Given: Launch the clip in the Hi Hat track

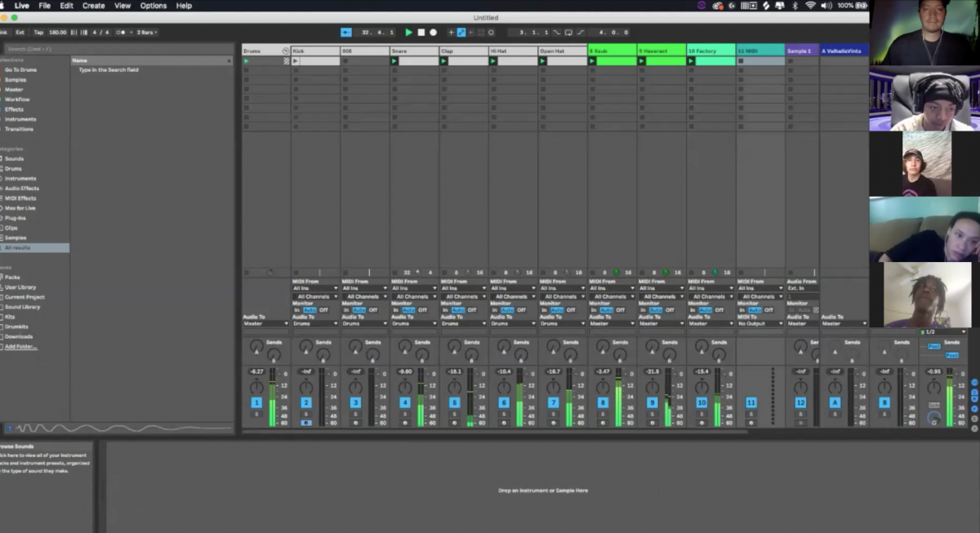Looking at the screenshot, I should click(493, 61).
